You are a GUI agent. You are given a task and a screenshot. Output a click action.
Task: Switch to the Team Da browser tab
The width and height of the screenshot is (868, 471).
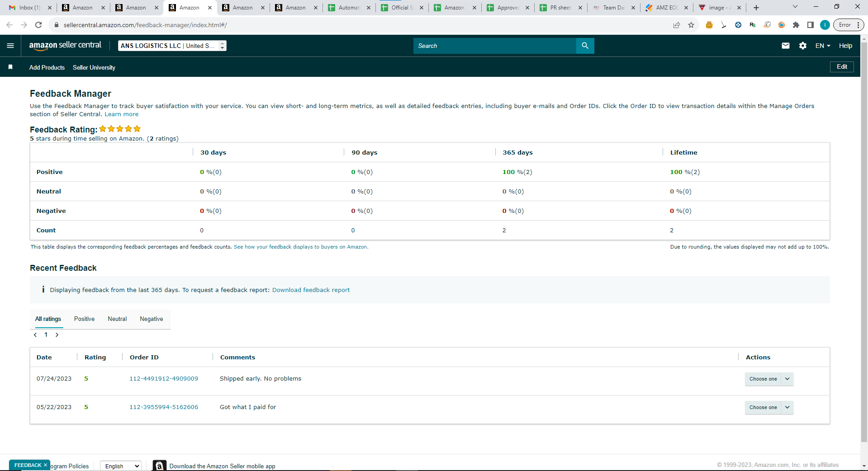[x=614, y=8]
